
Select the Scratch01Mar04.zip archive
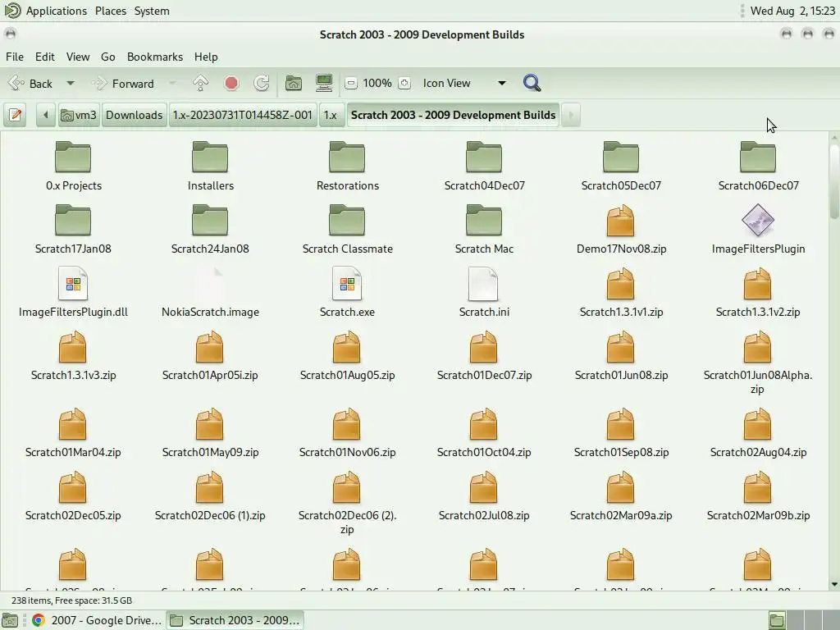tap(73, 433)
